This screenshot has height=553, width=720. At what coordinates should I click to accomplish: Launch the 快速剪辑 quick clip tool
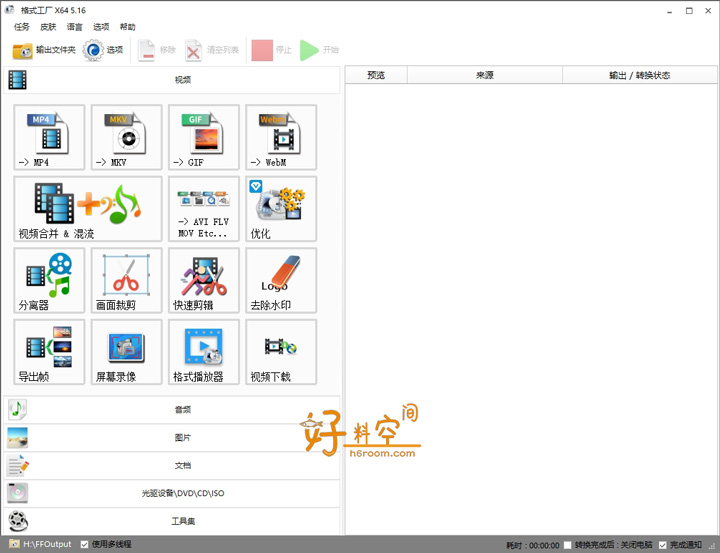203,281
